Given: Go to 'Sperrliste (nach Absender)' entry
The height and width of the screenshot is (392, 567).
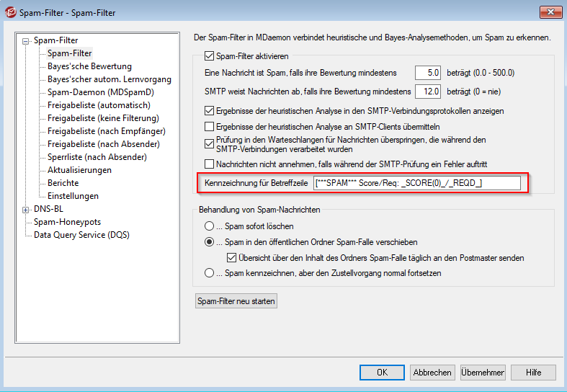Looking at the screenshot, I should pos(97,157).
